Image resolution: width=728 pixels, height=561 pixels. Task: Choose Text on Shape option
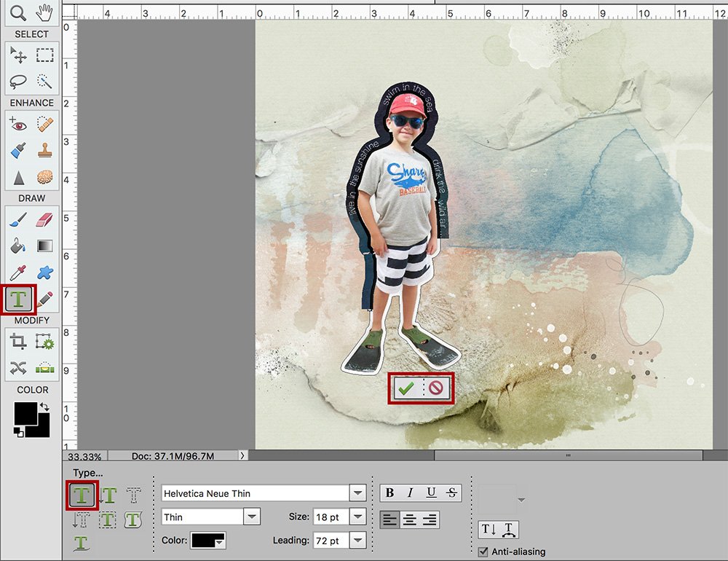click(133, 519)
